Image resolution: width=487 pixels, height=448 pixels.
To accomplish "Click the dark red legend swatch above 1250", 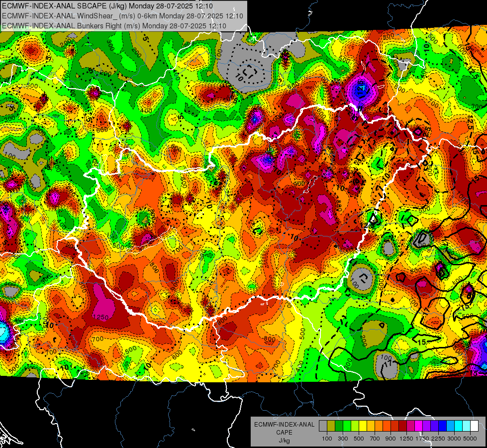I will pyautogui.click(x=402, y=426).
